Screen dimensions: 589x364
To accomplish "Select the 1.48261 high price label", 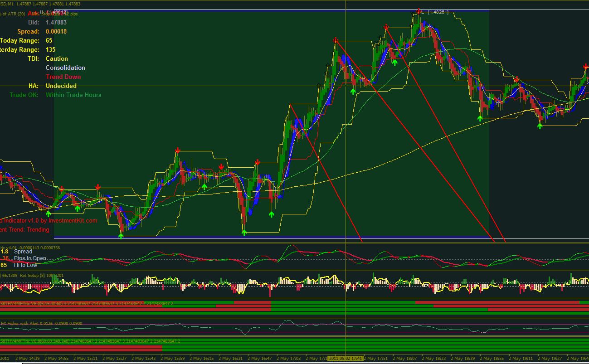I will 435,12.
